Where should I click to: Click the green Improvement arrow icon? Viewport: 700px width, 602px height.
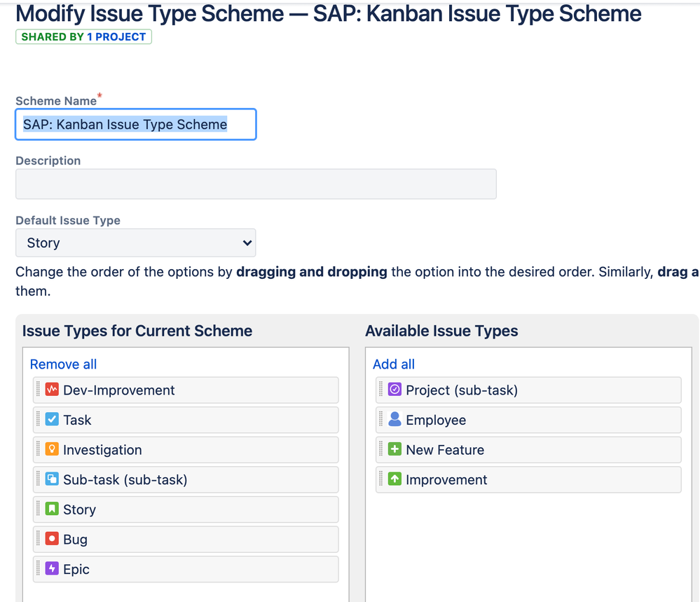394,479
